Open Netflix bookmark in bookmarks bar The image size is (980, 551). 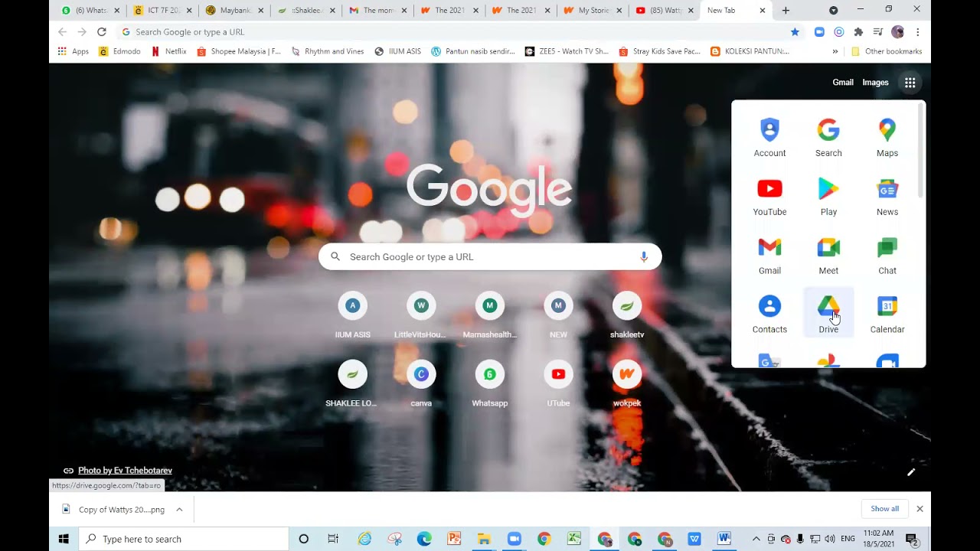[169, 51]
